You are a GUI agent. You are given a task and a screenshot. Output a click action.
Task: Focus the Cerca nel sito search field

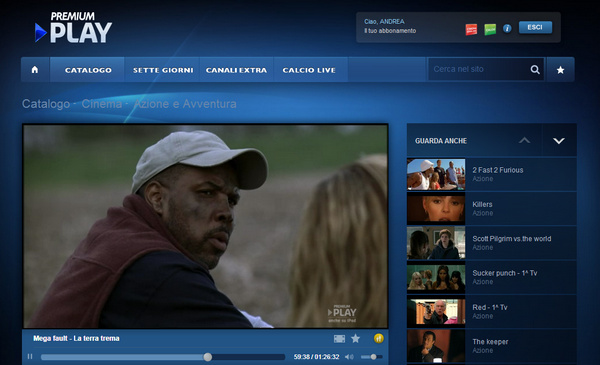coord(478,69)
